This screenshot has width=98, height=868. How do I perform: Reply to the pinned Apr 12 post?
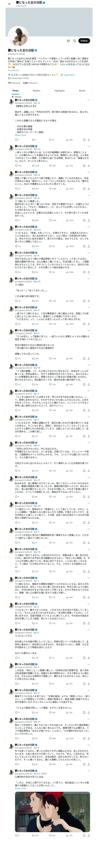click(x=16, y=139)
